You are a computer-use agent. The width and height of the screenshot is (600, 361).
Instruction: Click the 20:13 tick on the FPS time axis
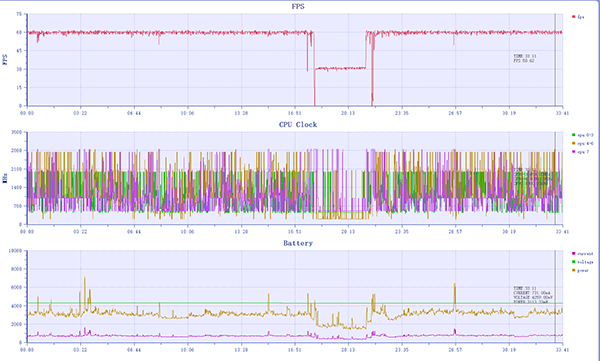pos(348,113)
